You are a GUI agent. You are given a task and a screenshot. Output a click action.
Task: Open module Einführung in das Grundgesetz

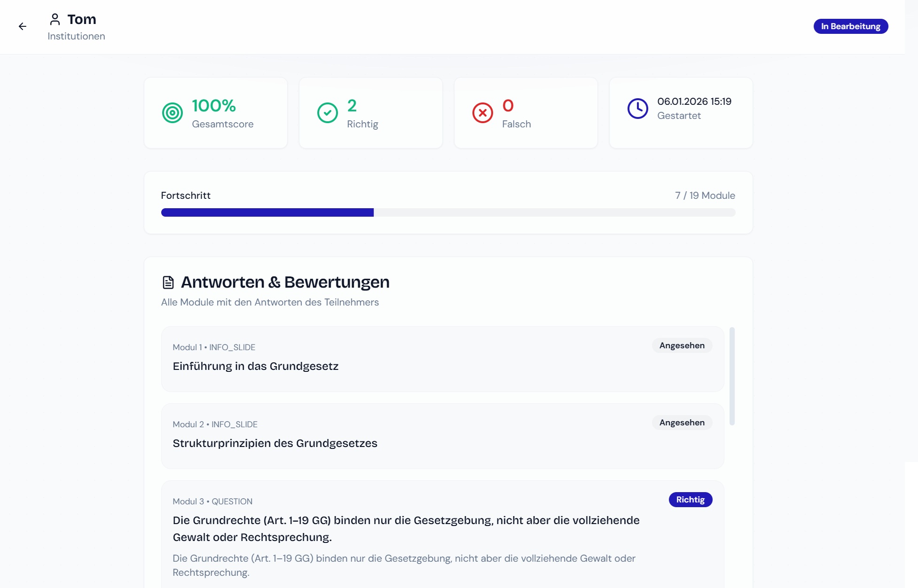(442, 359)
